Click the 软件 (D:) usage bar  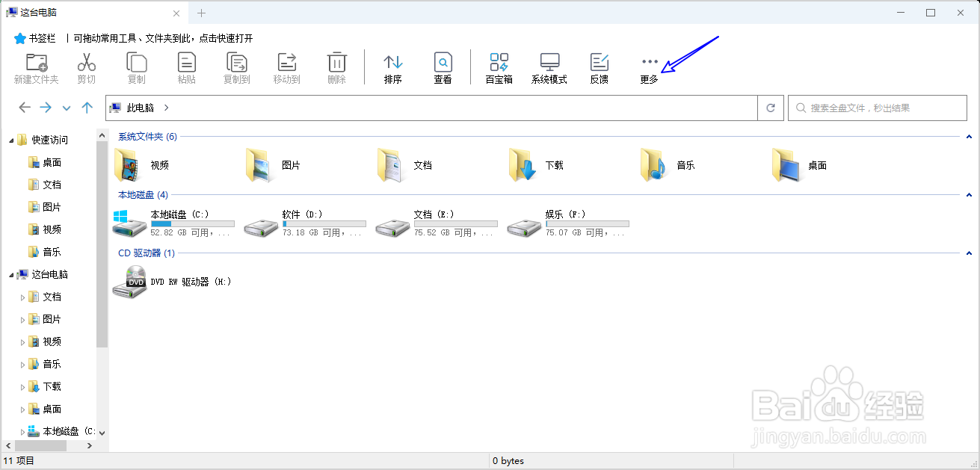click(324, 223)
